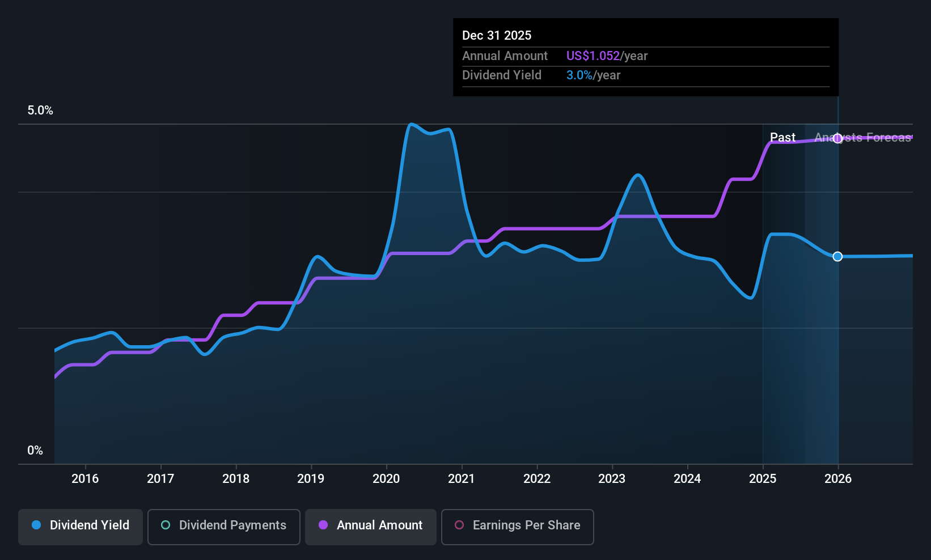
Task: Click the "Past" region label on chart
Action: [x=782, y=137]
